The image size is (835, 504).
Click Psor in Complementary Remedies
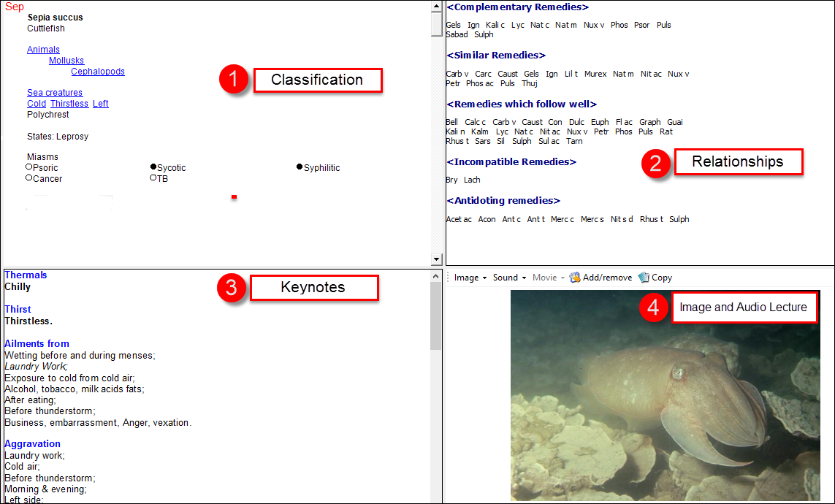point(641,25)
